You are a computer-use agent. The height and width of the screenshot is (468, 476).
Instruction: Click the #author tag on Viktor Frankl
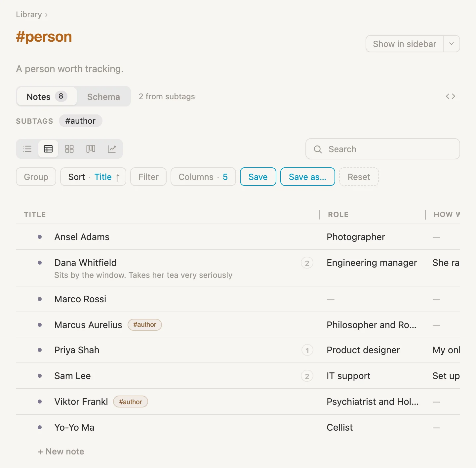131,402
